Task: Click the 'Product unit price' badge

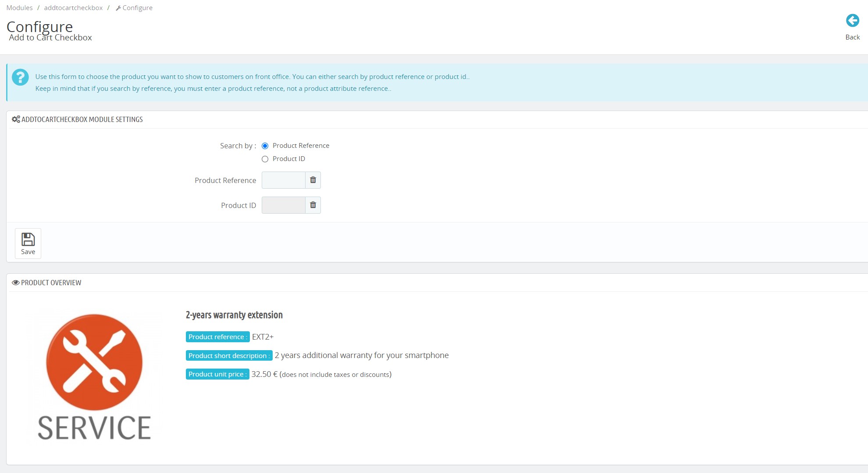Action: [217, 374]
